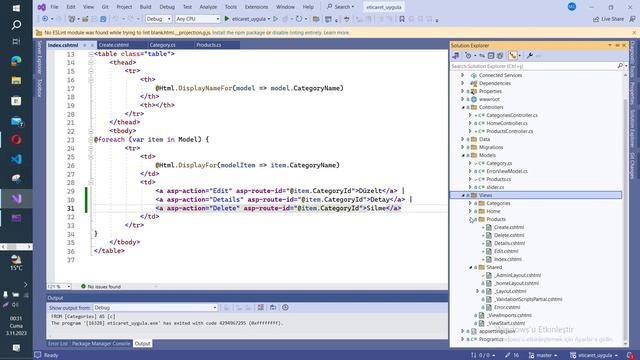This screenshot has width=640, height=360.
Task: Click the hot reload refresh icon
Action: (x=299, y=19)
